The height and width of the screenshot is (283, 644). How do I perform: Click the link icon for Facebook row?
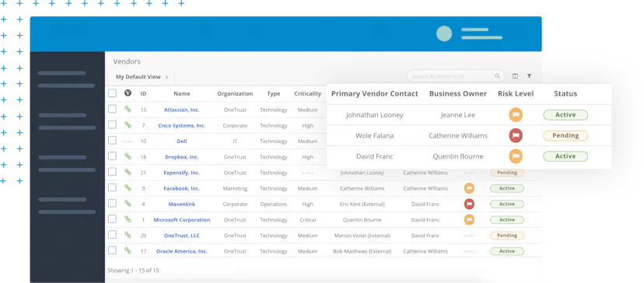pos(128,187)
